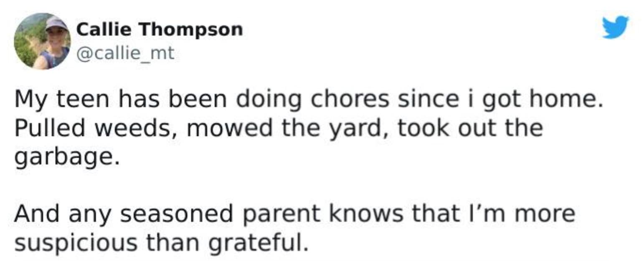This screenshot has width=644, height=261.
Task: Select the word "suspicious"
Action: (76, 242)
